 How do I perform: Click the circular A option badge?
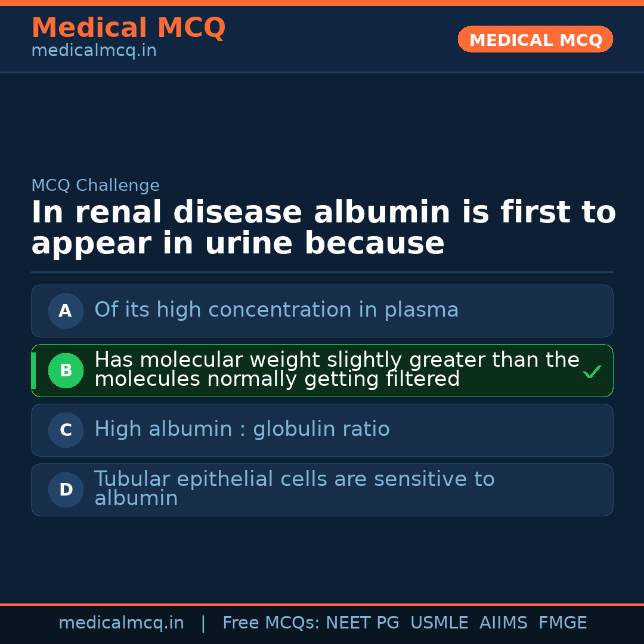tap(66, 311)
